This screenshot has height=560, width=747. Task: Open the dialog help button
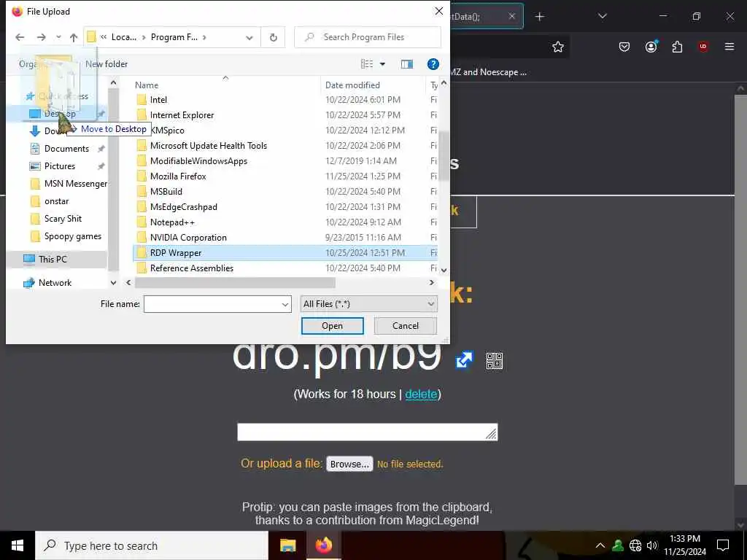pyautogui.click(x=433, y=64)
